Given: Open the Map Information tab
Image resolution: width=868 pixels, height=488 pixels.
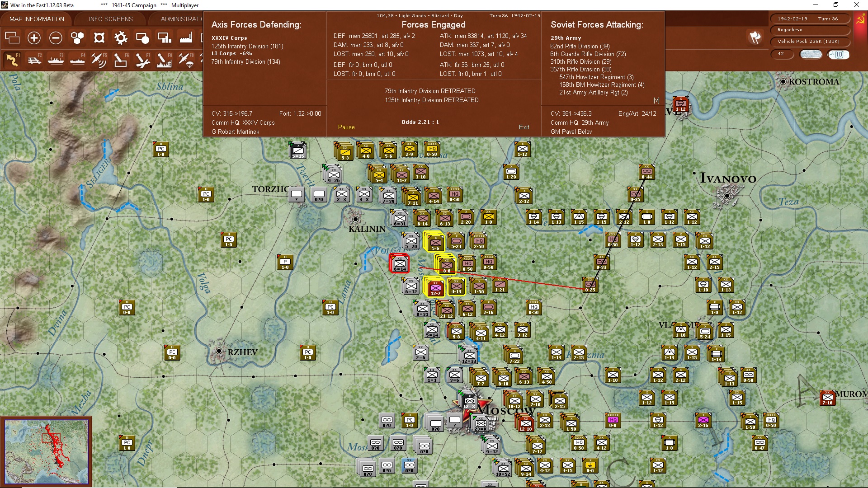Looking at the screenshot, I should [37, 19].
